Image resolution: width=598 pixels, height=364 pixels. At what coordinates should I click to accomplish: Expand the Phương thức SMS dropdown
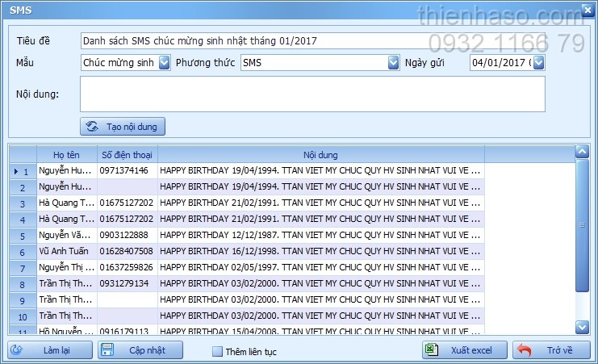pos(393,63)
